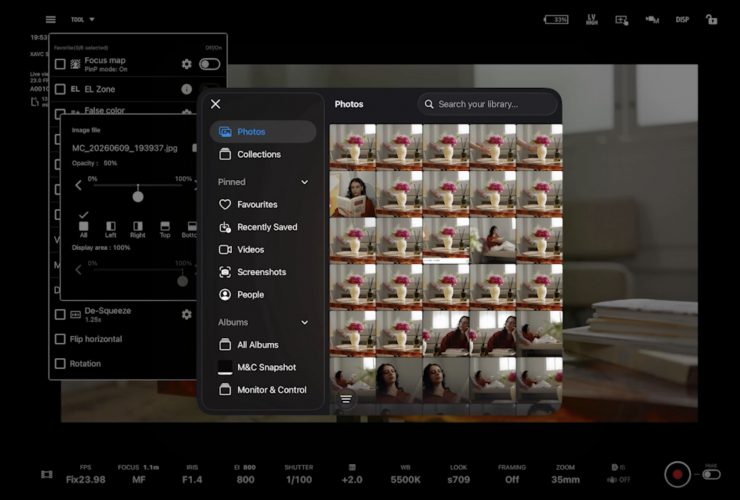Click the filter list icon in photo grid
The height and width of the screenshot is (500, 740).
click(346, 399)
